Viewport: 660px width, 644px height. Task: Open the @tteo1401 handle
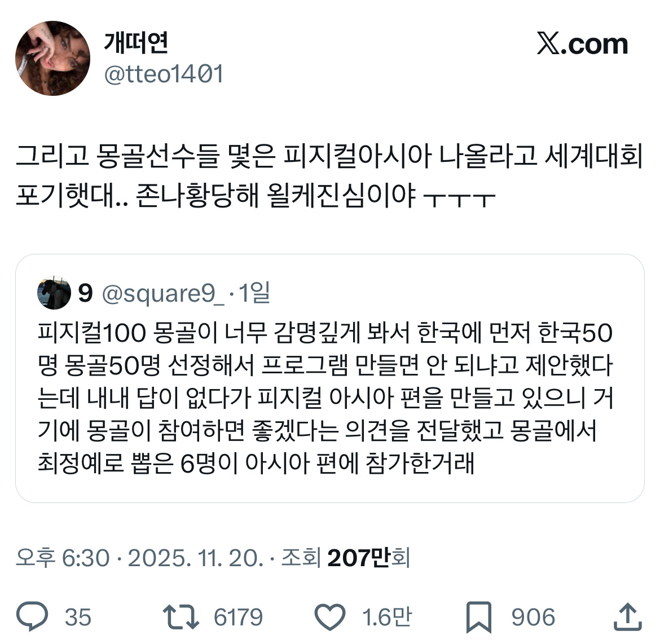click(164, 74)
